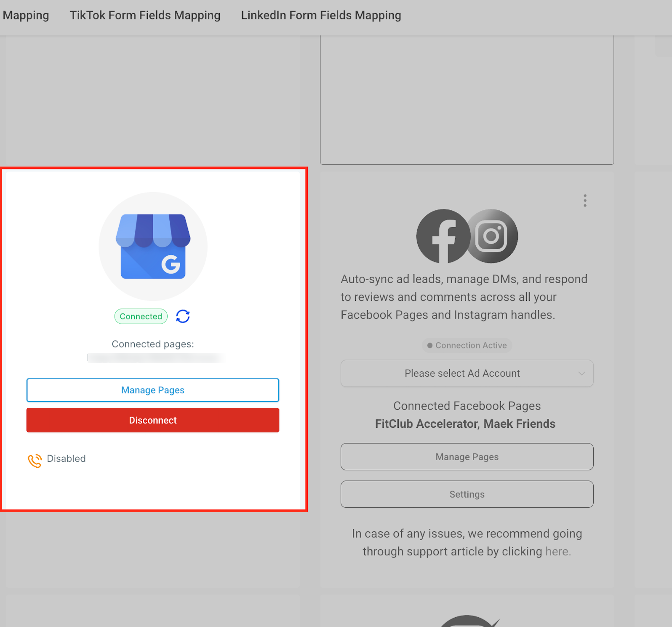This screenshot has height=627, width=672.
Task: Open Facebook integration Settings button
Action: point(467,494)
